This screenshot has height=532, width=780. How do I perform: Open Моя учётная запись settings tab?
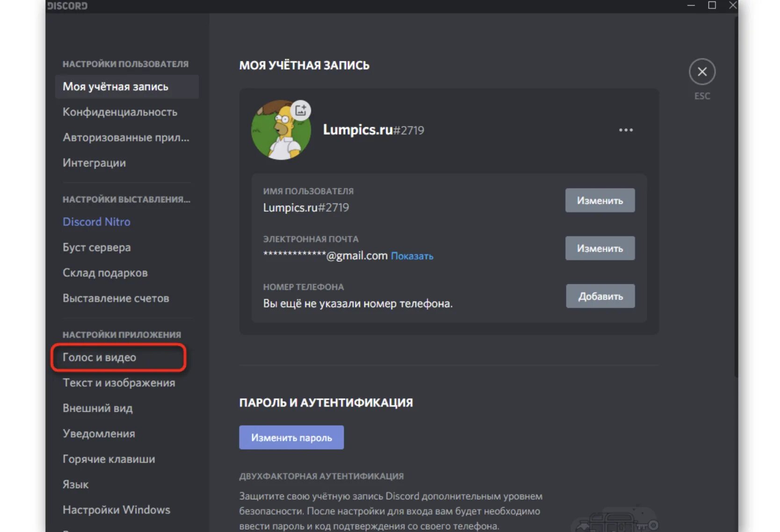pos(127,86)
